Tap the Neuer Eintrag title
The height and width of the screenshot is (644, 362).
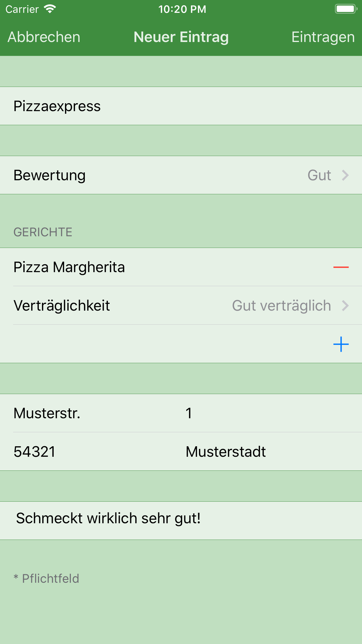[181, 37]
